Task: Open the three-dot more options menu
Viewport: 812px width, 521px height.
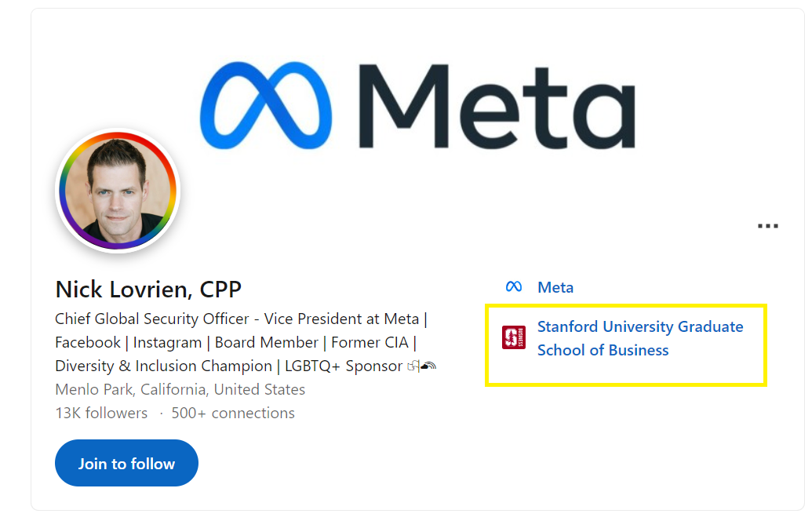Action: tap(767, 226)
